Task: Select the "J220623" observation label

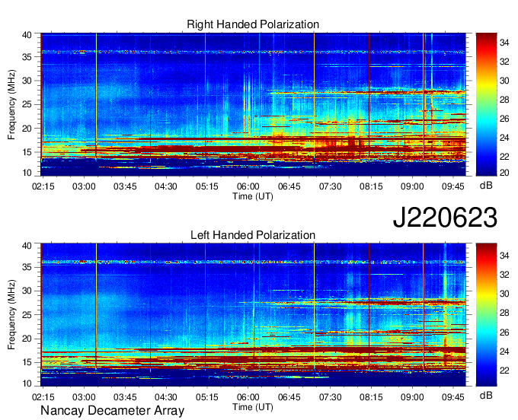Action: pos(445,217)
